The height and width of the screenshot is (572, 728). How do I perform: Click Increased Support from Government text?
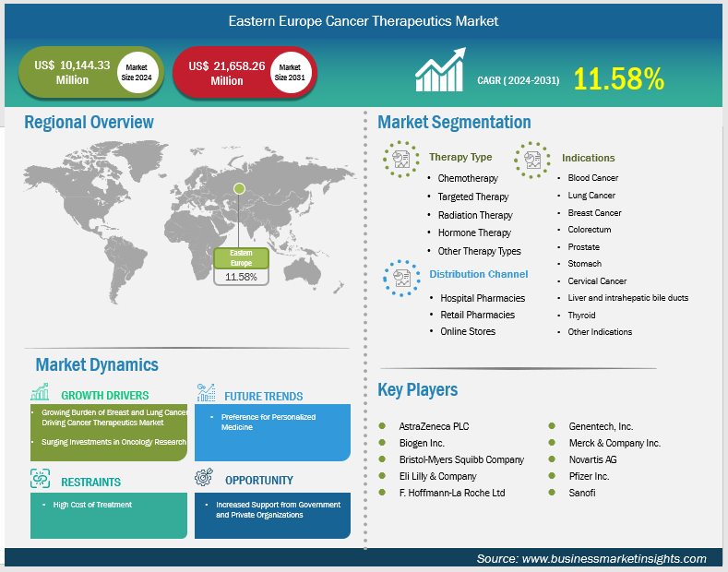278,510
